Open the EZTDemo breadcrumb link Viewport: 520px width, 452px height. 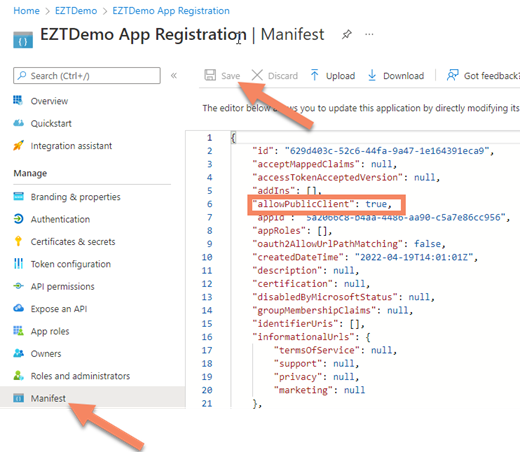[76, 11]
